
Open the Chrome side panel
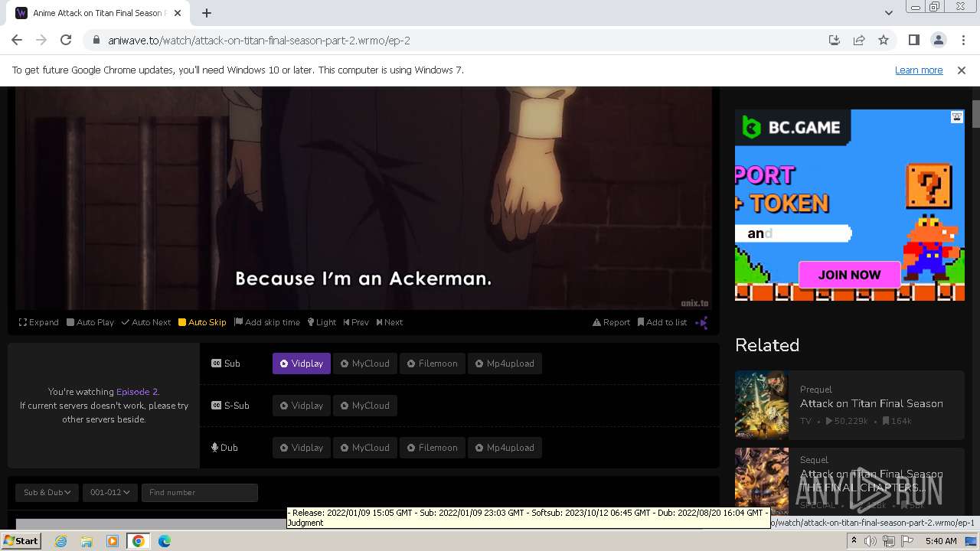tap(913, 41)
